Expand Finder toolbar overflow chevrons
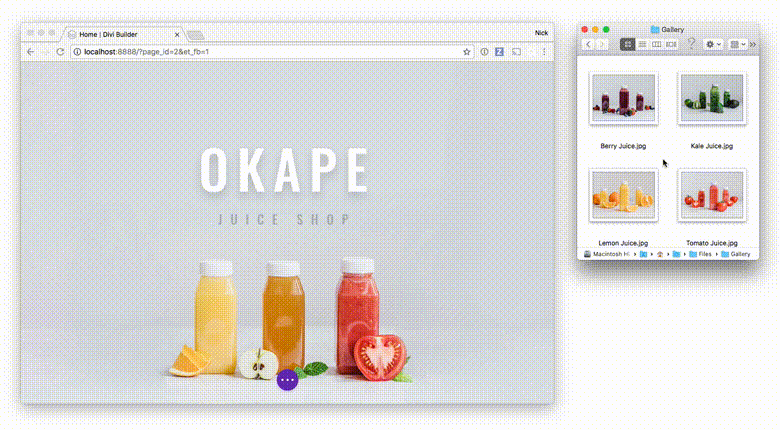780x430 pixels. point(753,44)
